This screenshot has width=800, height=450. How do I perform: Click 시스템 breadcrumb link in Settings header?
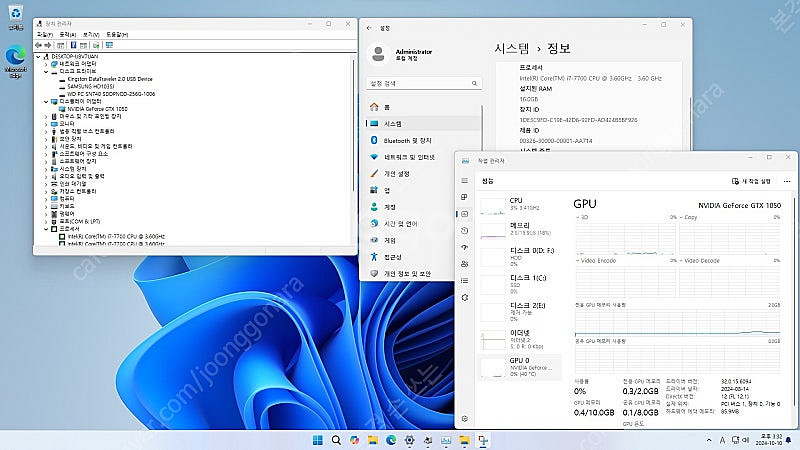pyautogui.click(x=512, y=48)
